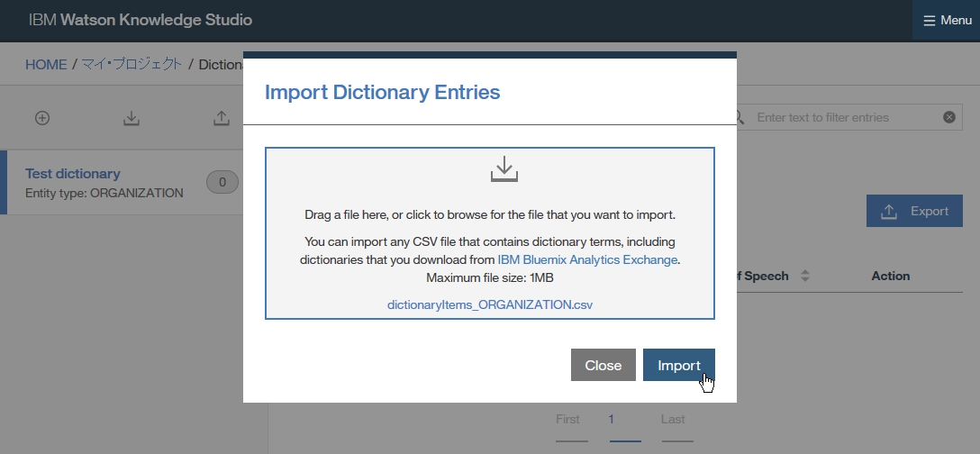Viewport: 980px width, 454px height.
Task: Click the import dictionary icon in sidebar toolbar
Action: [x=132, y=118]
